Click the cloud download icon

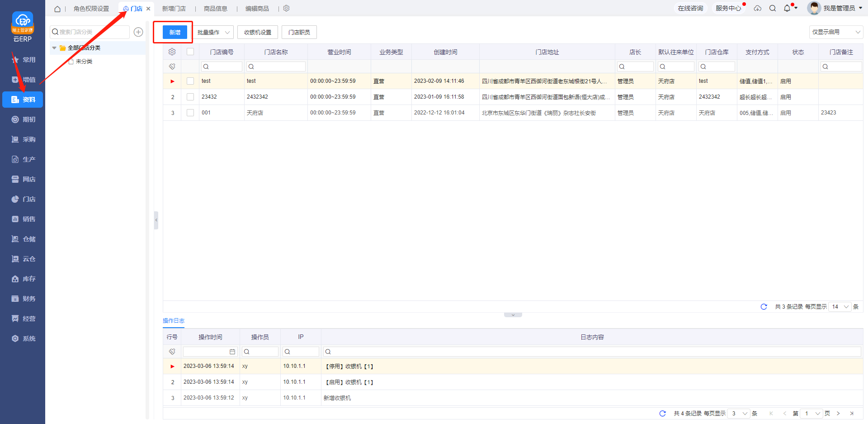758,8
